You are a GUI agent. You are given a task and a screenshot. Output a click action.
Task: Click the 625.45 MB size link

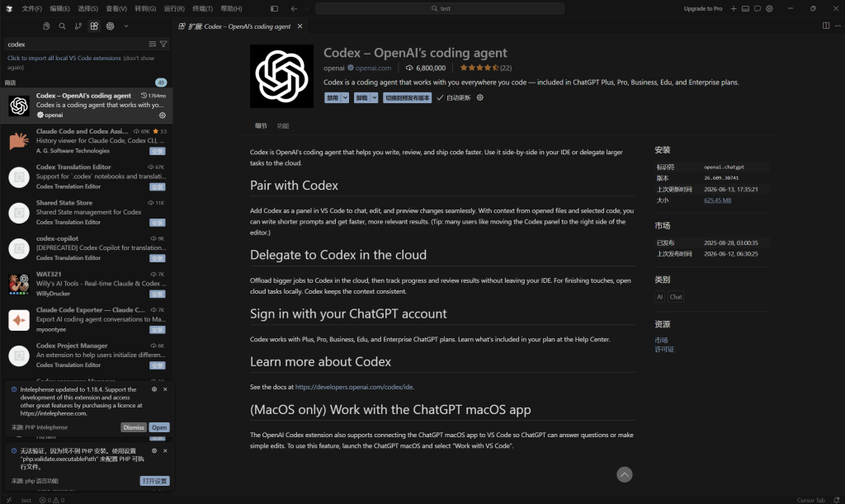tap(717, 200)
